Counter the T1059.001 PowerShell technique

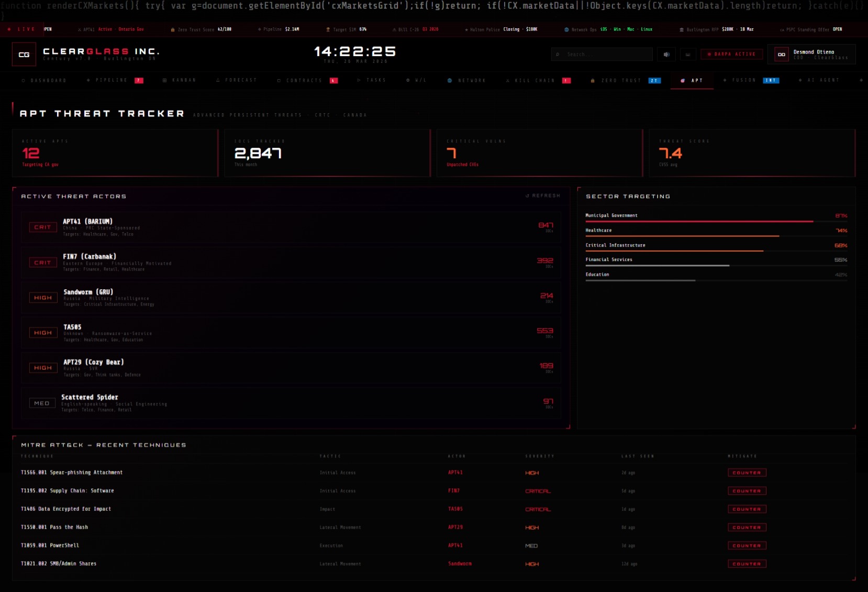[x=747, y=546]
